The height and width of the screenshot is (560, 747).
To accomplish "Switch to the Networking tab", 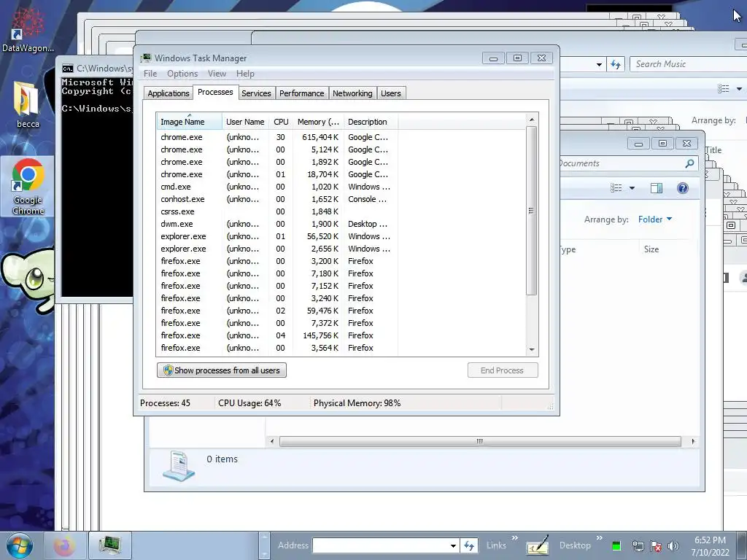I will (x=352, y=93).
